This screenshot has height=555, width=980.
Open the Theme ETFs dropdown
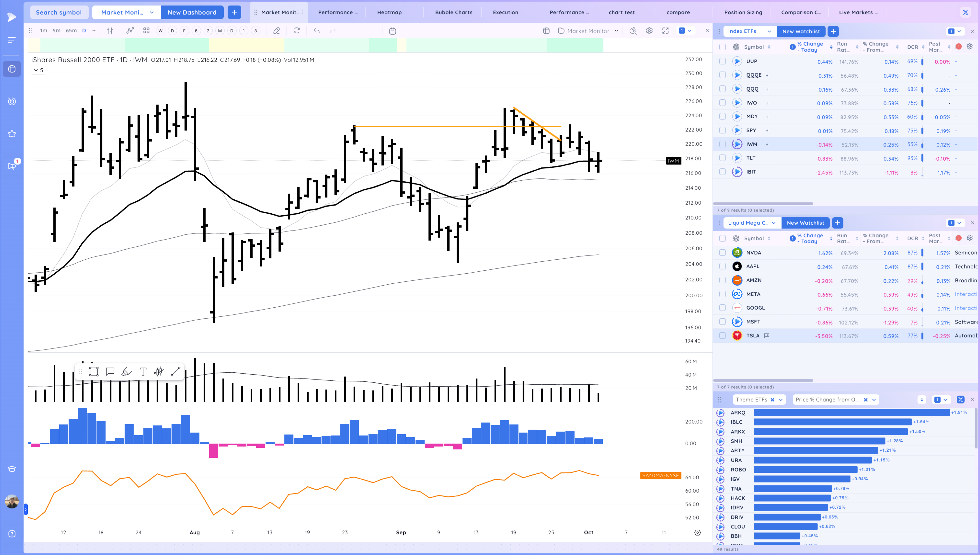click(x=781, y=399)
